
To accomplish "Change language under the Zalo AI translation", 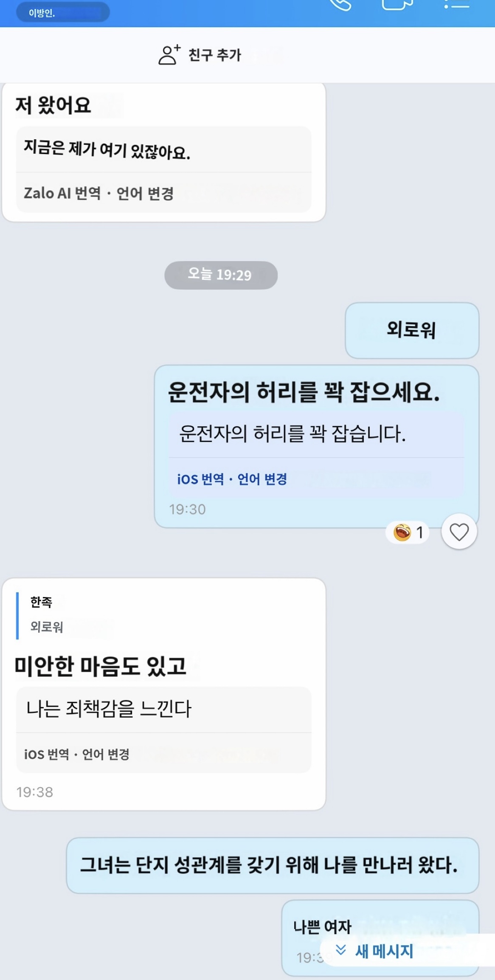I will [145, 194].
